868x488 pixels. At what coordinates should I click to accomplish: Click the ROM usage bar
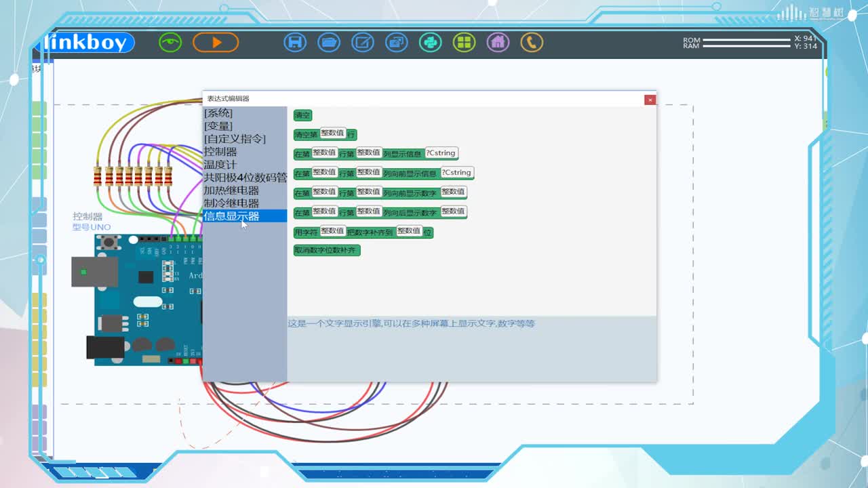(x=747, y=40)
